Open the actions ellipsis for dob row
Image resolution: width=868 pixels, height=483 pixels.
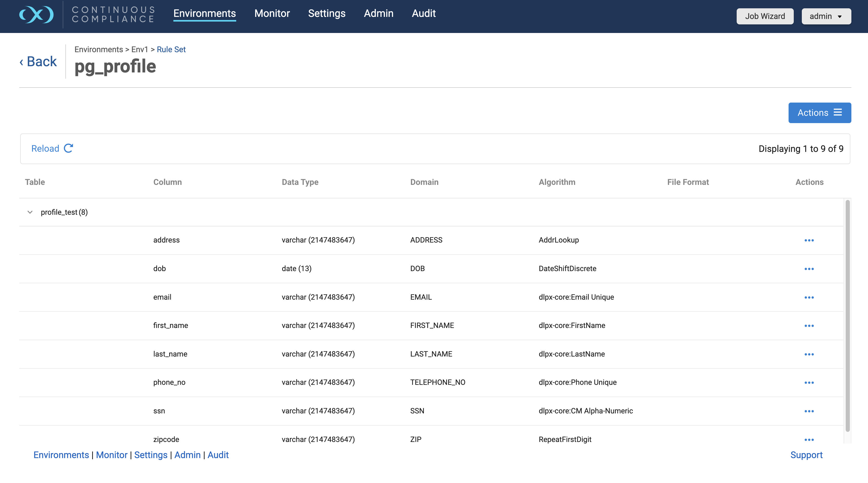[809, 269]
